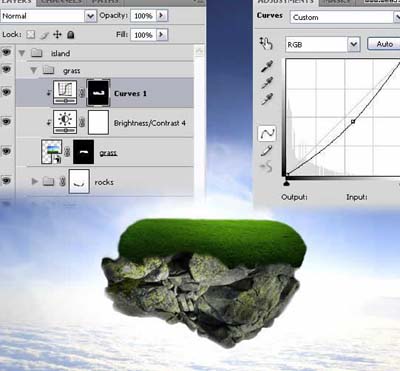The height and width of the screenshot is (371, 400).
Task: Select the rocks group name
Action: 104,182
